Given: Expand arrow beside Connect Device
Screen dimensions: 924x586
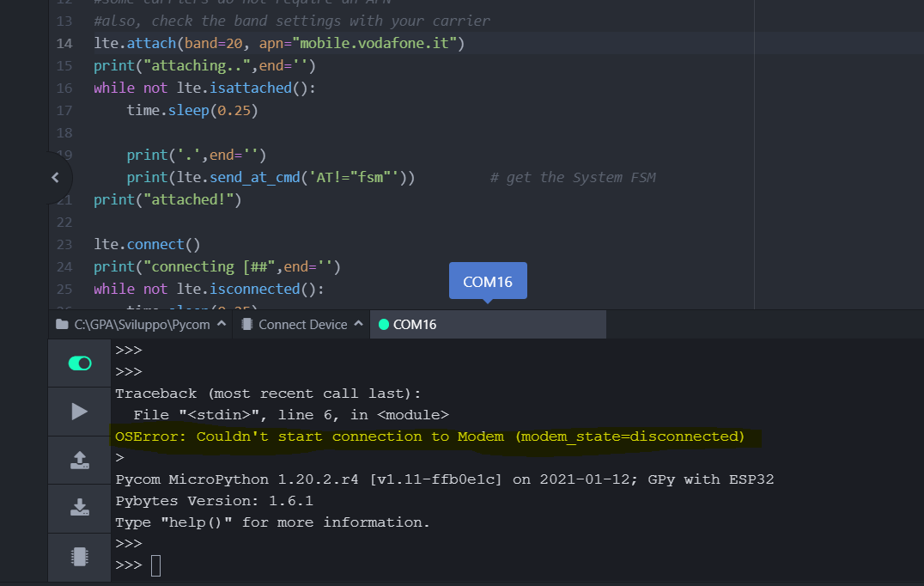Looking at the screenshot, I should (x=358, y=324).
